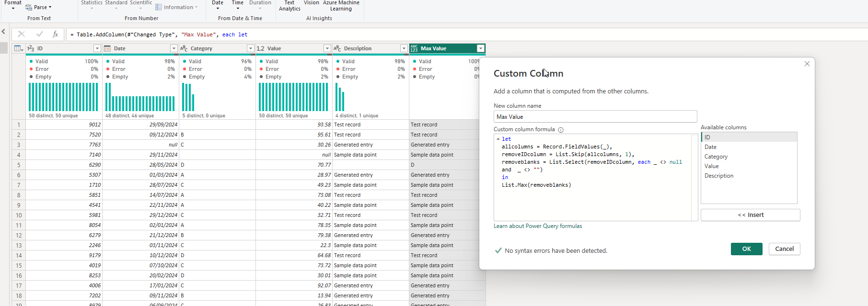Viewport: 868px width, 306px height.
Task: Click ID cell 6290
Action: [64, 165]
